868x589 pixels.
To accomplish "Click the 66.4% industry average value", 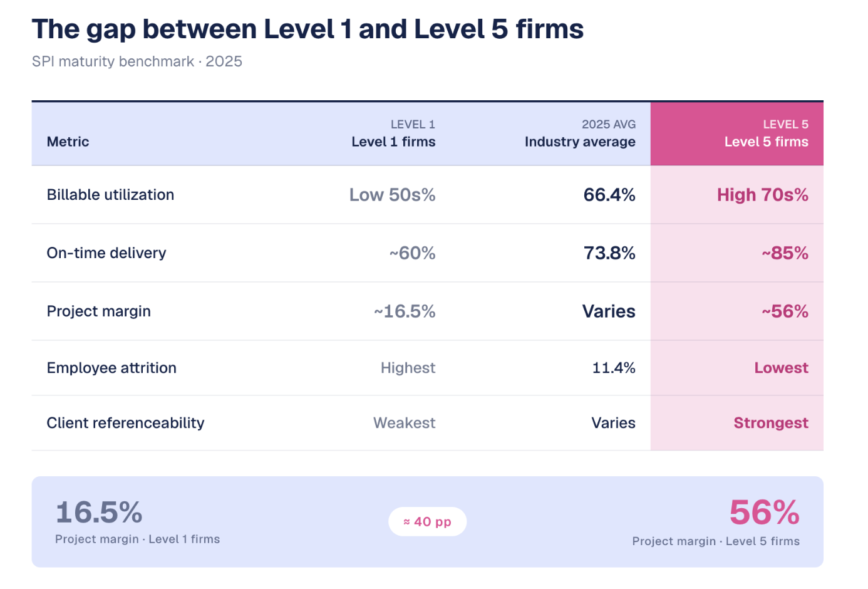I will [609, 195].
